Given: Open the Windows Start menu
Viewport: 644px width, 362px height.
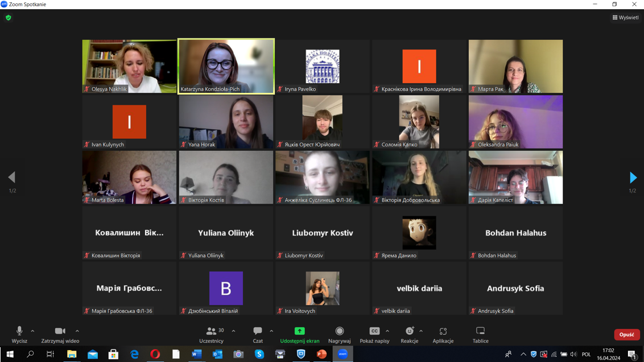Looking at the screenshot, I should (10, 354).
